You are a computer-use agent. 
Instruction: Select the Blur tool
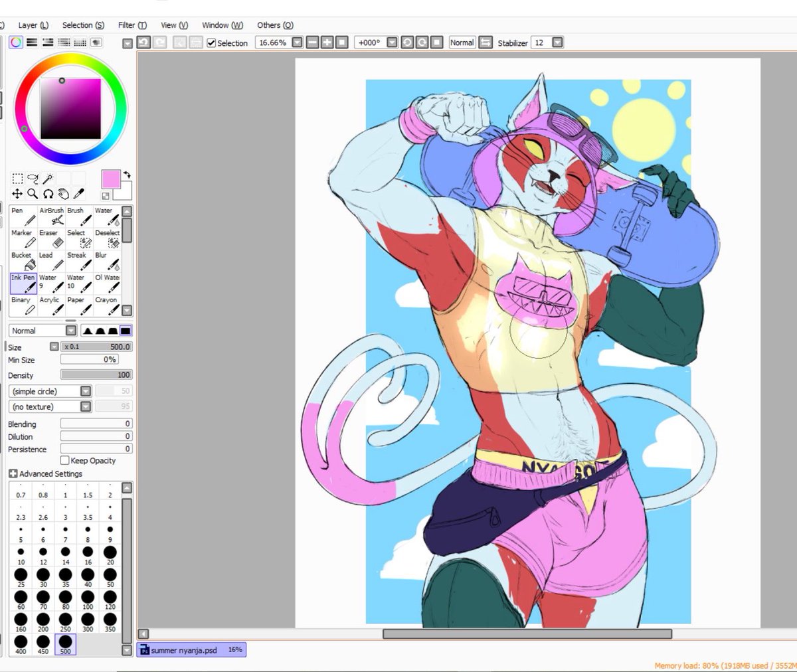click(x=107, y=261)
